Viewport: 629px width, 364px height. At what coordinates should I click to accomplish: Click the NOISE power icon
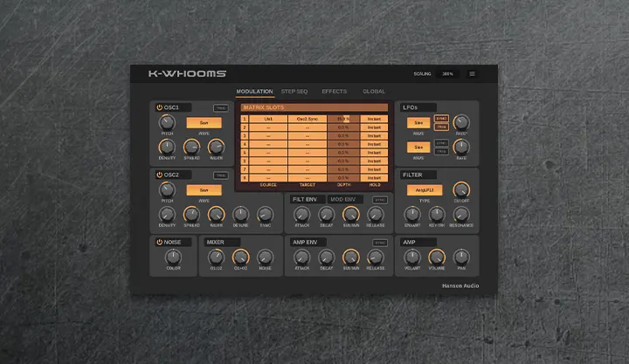point(160,242)
